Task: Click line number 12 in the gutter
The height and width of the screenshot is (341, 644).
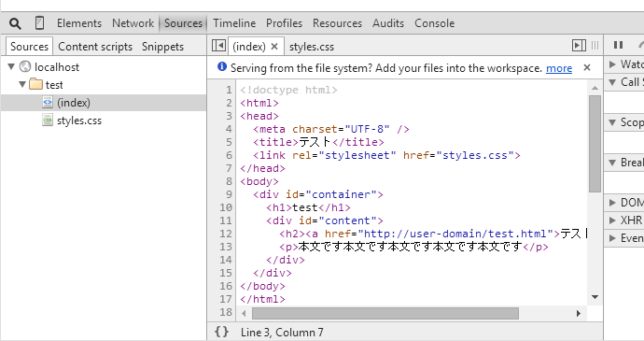Action: click(226, 234)
